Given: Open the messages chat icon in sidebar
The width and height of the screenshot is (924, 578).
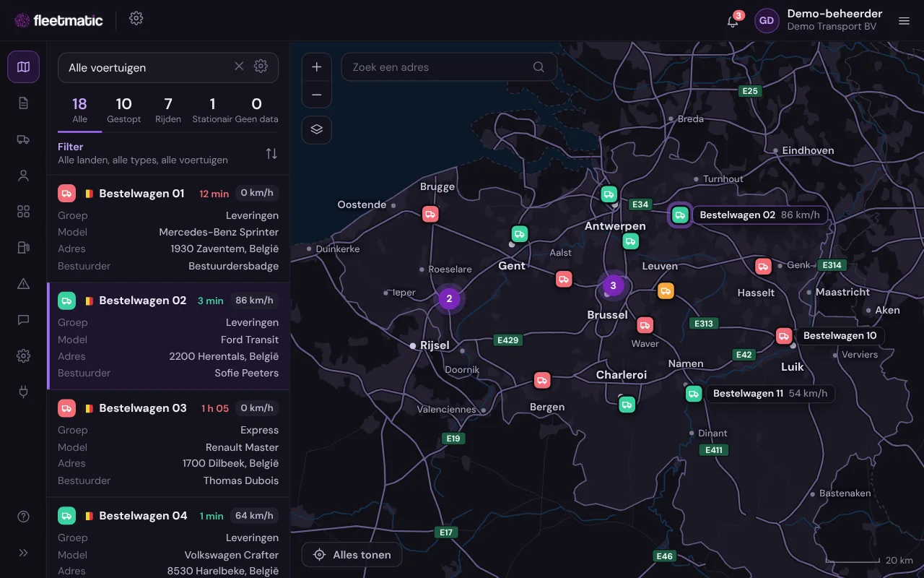Looking at the screenshot, I should [x=23, y=319].
